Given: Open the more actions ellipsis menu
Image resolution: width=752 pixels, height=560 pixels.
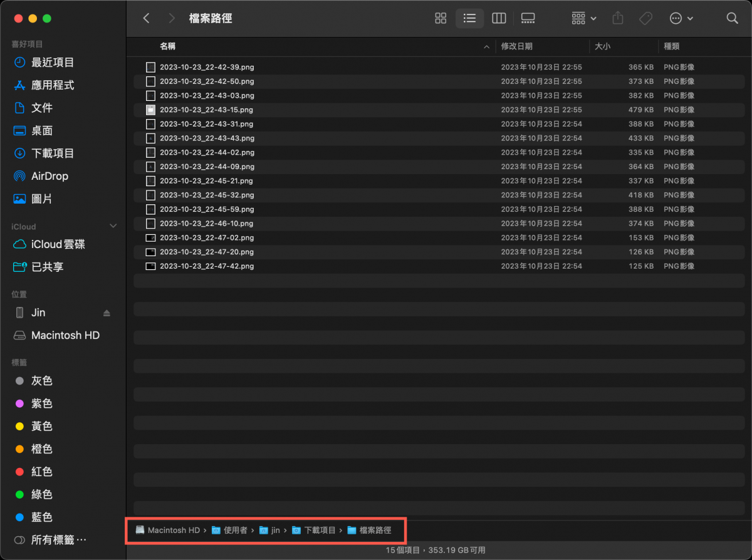Looking at the screenshot, I should tap(681, 18).
